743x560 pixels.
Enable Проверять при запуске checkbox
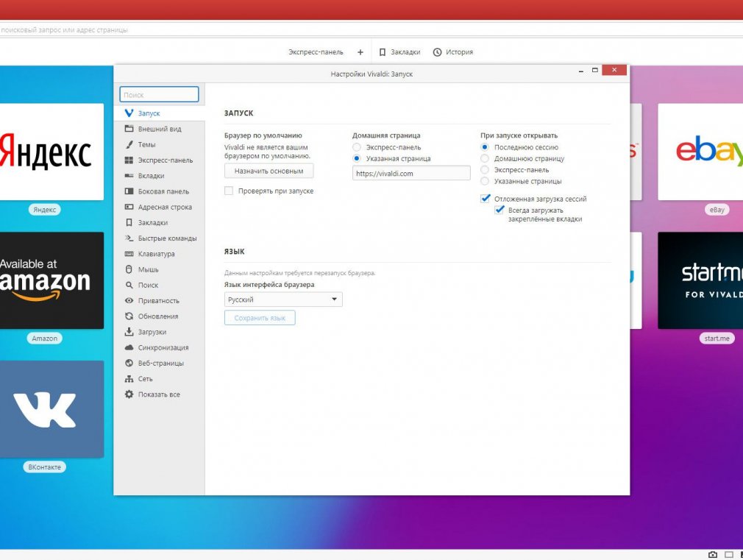tap(229, 191)
